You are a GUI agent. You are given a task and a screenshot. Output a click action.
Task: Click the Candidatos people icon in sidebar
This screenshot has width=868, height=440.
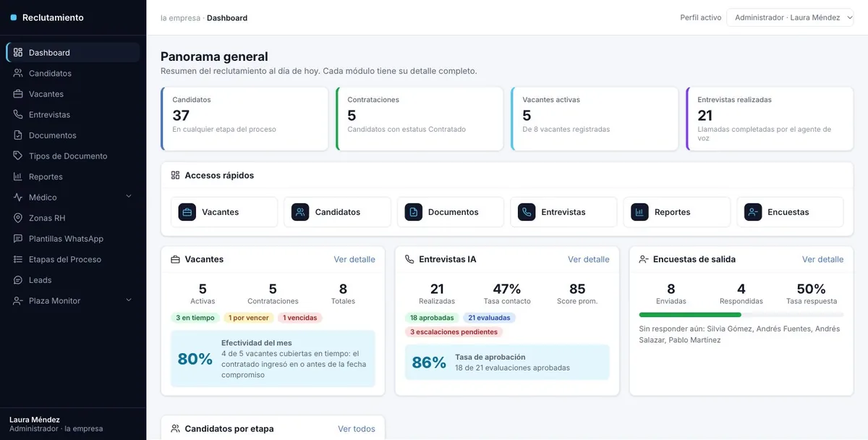18,73
